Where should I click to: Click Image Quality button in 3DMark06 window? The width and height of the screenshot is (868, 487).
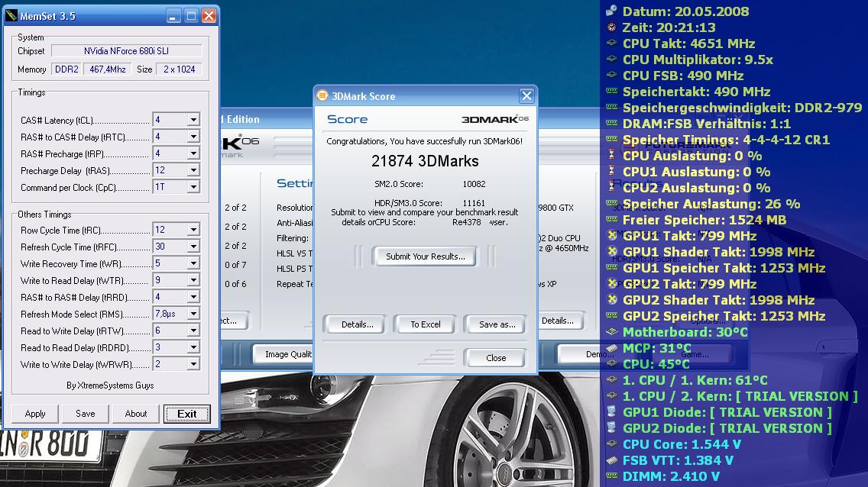pos(283,354)
